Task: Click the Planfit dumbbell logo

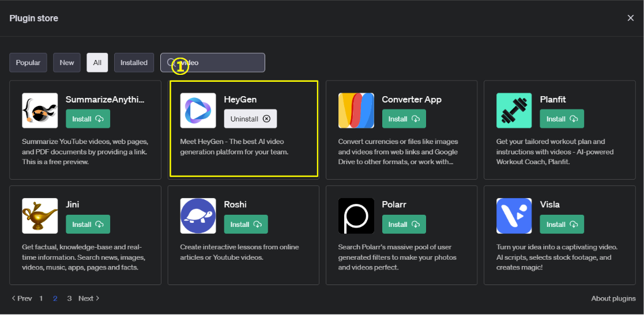Action: point(514,111)
